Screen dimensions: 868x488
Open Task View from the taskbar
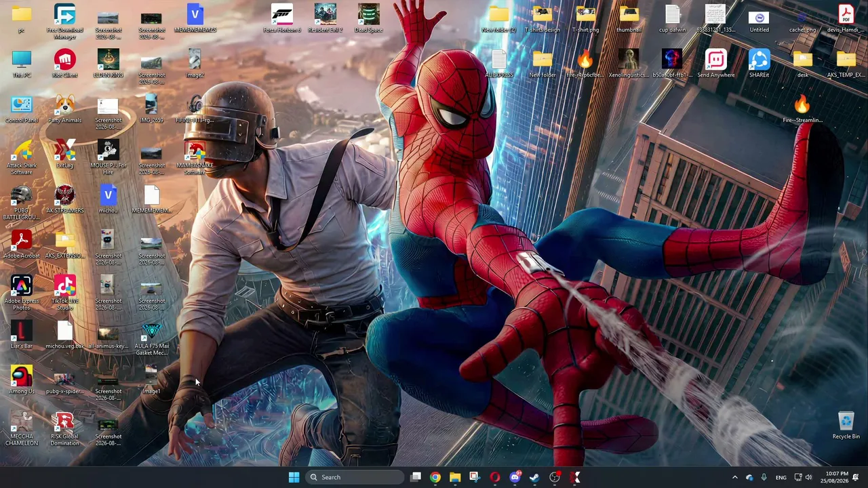coord(416,477)
